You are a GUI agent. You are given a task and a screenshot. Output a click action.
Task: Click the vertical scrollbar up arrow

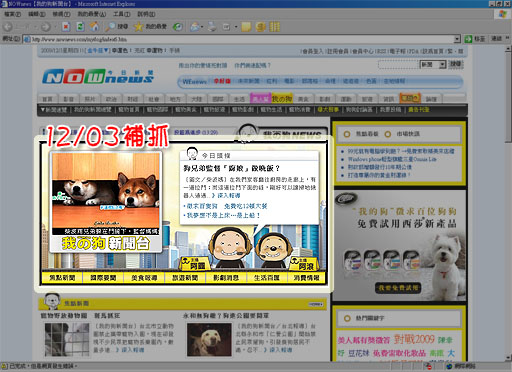pos(508,49)
